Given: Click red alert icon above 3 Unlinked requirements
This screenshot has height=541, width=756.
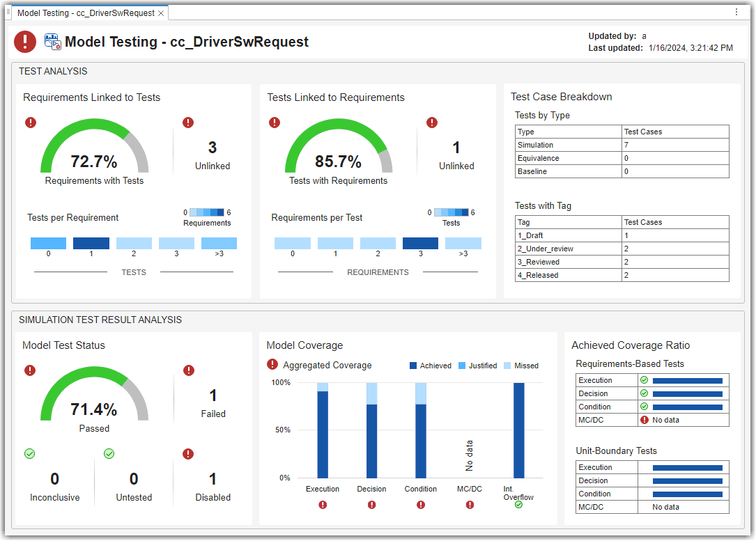Looking at the screenshot, I should point(188,123).
